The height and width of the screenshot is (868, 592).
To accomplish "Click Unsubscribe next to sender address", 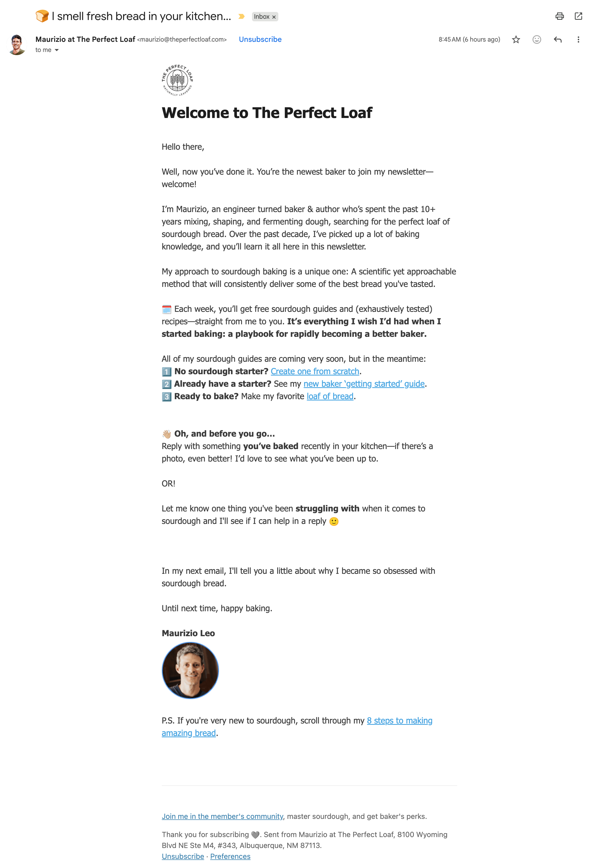I will 260,40.
